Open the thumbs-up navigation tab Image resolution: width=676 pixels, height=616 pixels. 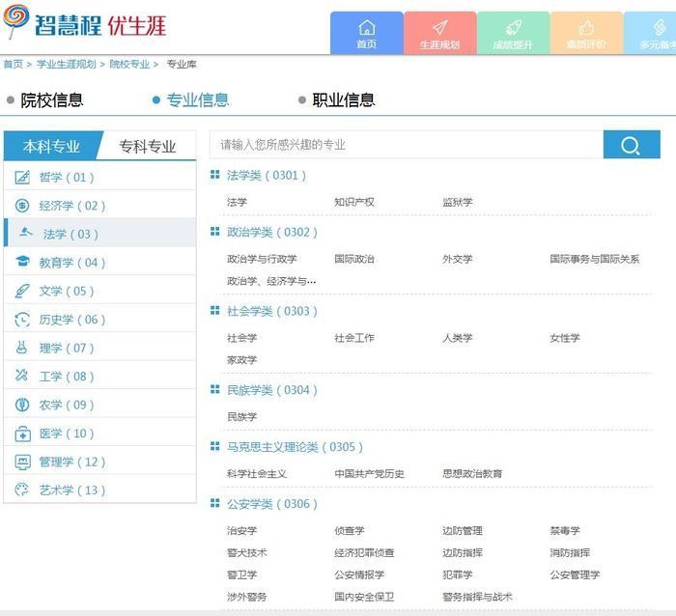tap(586, 33)
